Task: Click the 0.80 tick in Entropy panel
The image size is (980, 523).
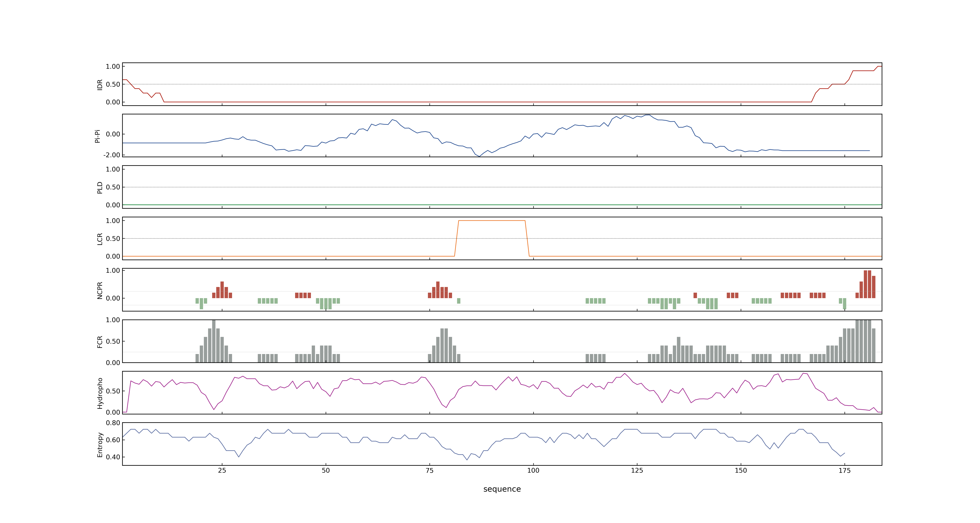Action: pos(113,423)
